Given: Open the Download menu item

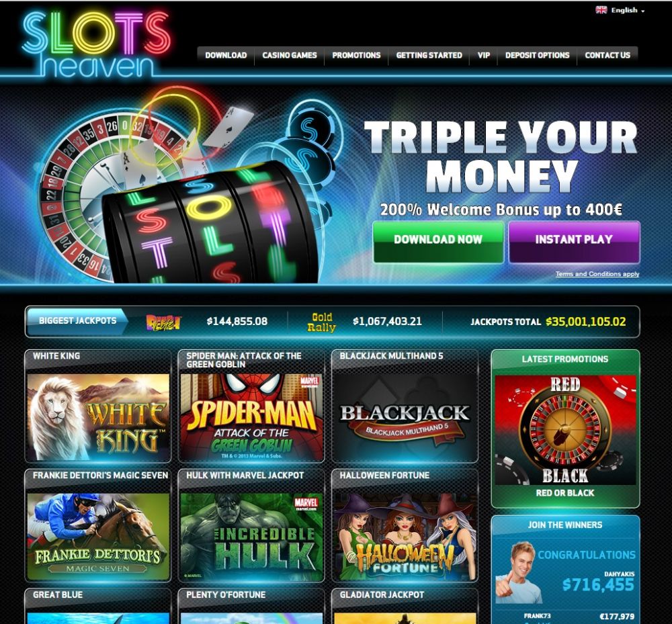Looking at the screenshot, I should tap(226, 55).
